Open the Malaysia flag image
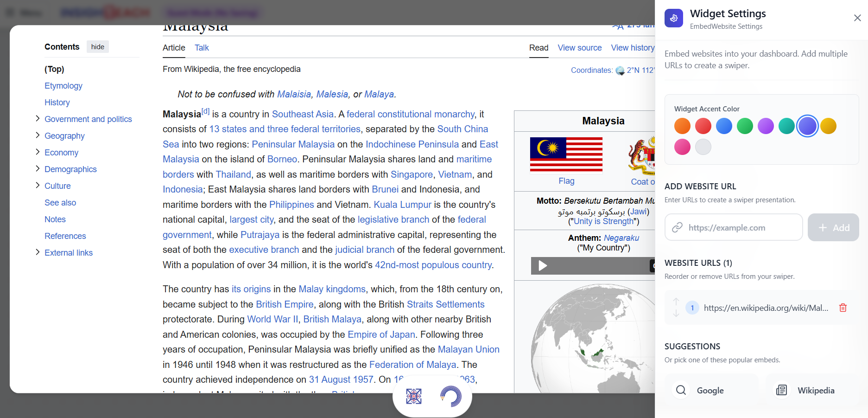This screenshot has width=868, height=418. (x=566, y=154)
